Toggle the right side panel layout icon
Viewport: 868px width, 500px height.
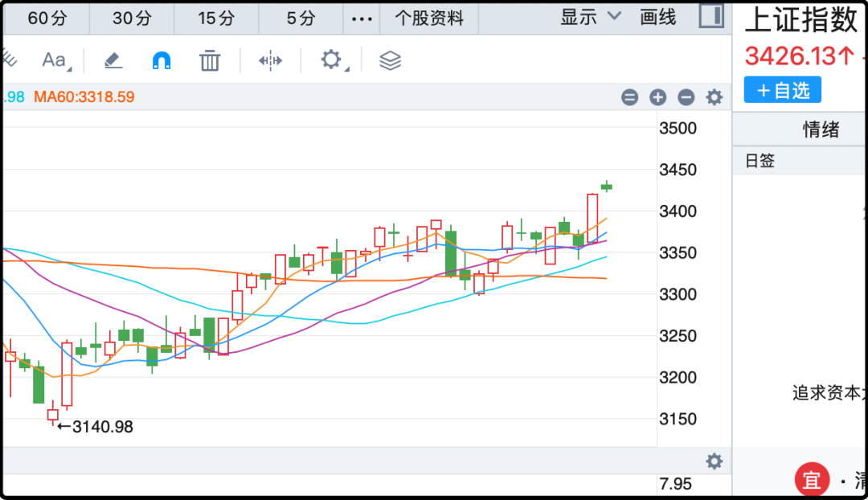click(710, 16)
